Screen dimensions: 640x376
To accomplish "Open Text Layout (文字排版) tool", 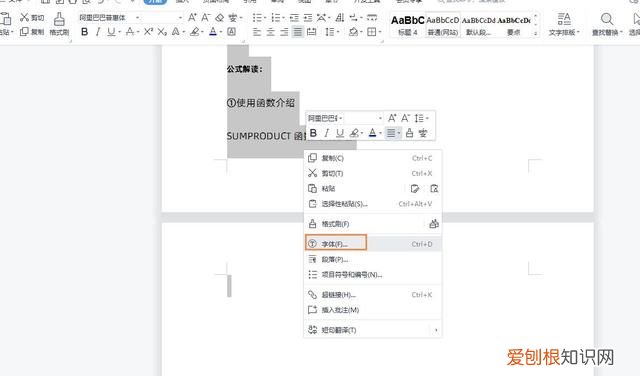I will tap(564, 24).
